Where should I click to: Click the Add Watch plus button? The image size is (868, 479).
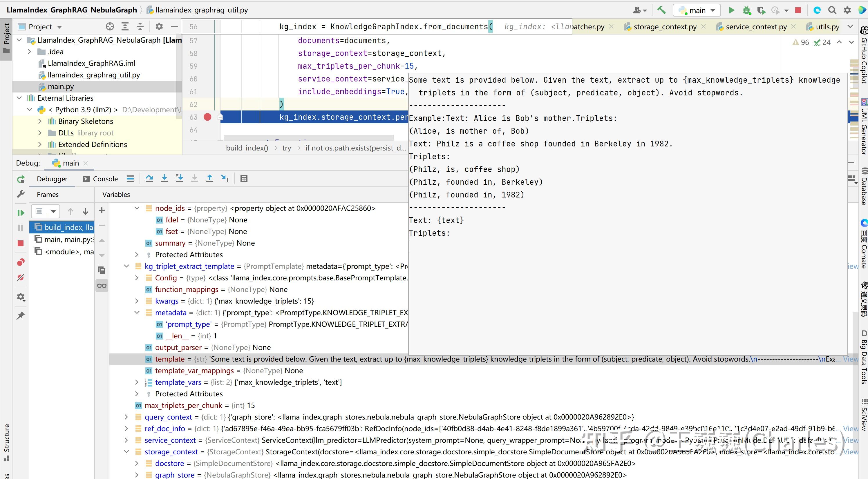click(x=102, y=211)
